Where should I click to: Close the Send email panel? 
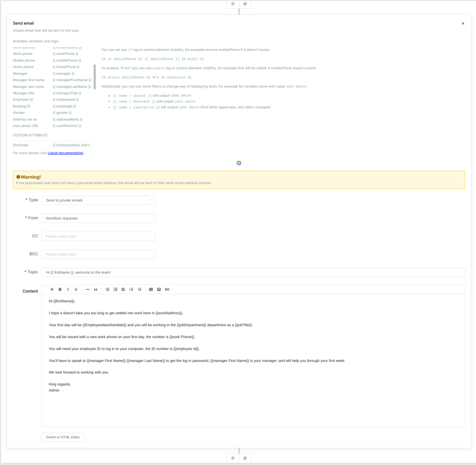point(463,23)
